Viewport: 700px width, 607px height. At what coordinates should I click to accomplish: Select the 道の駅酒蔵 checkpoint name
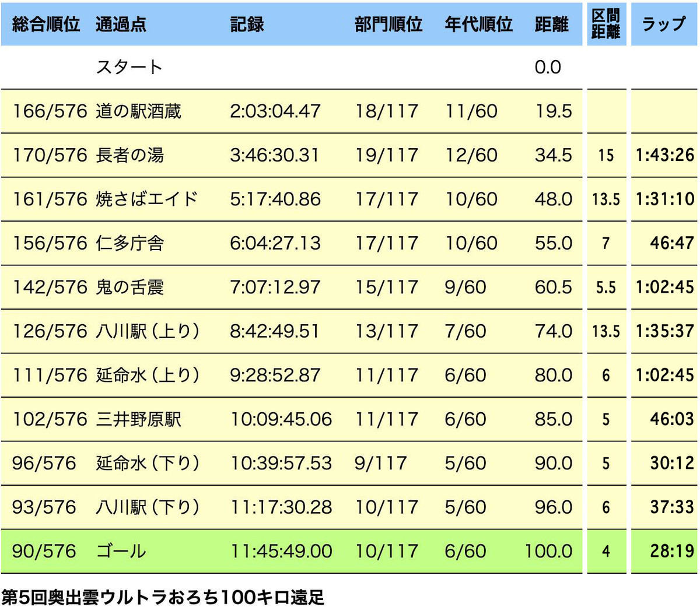[x=138, y=111]
